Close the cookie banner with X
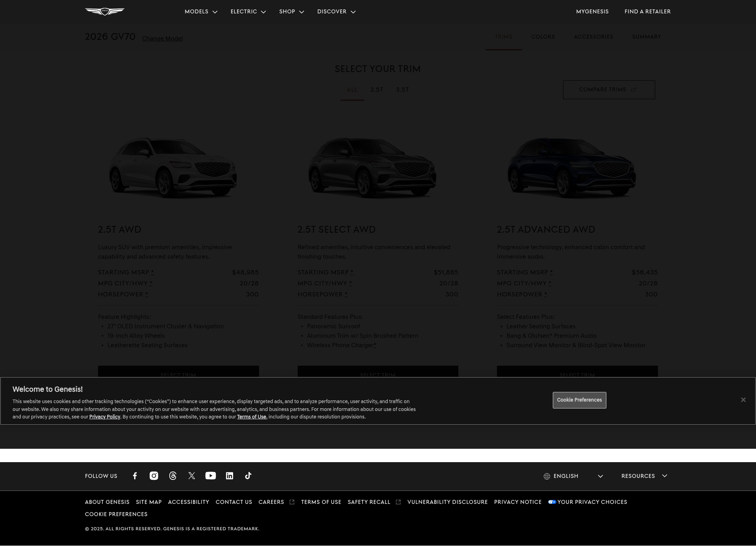 pyautogui.click(x=743, y=400)
